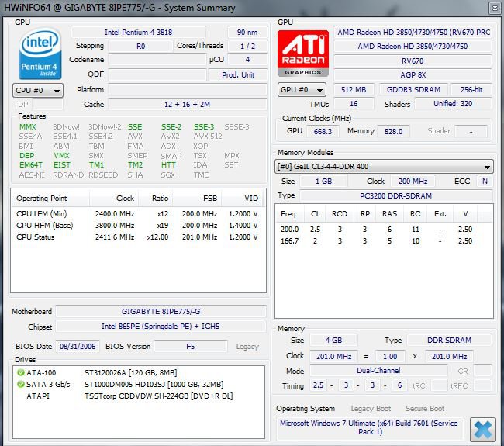Click the SSE-3 feature label
The image size is (504, 446).
204,127
